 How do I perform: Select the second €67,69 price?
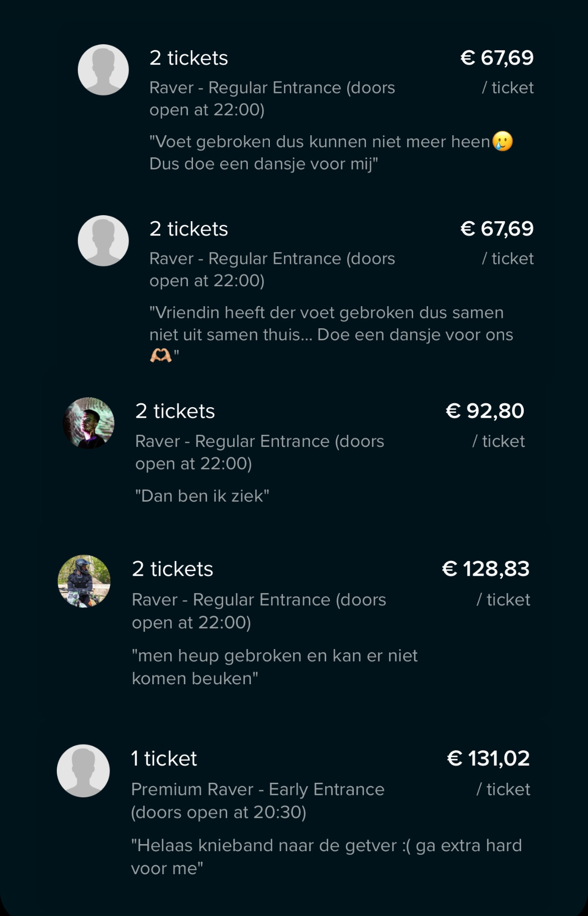point(497,229)
